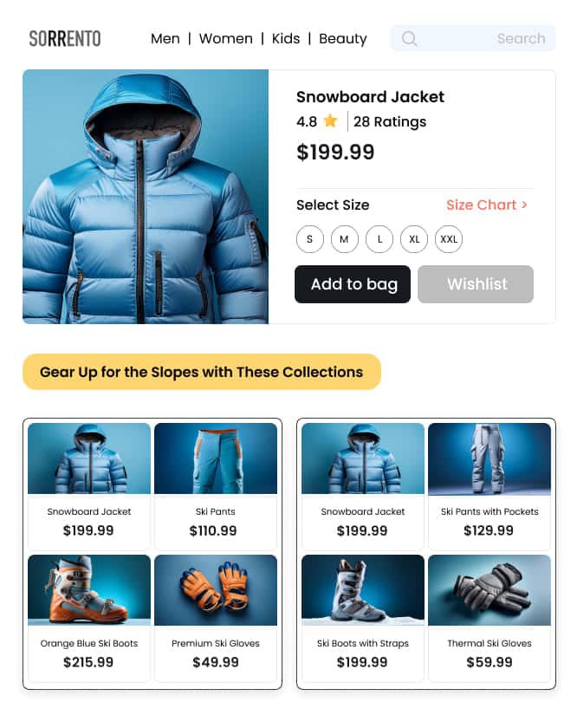Pick the XXL size option
The image size is (577, 728).
pyautogui.click(x=449, y=239)
